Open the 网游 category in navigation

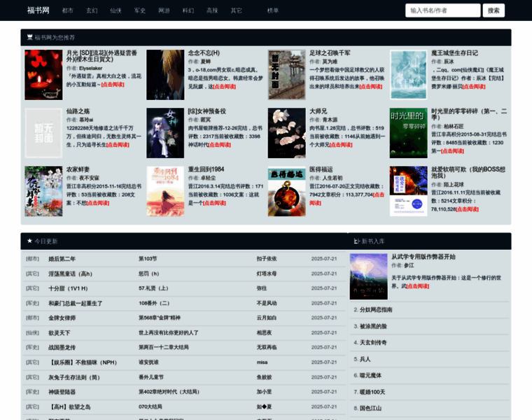tap(164, 10)
